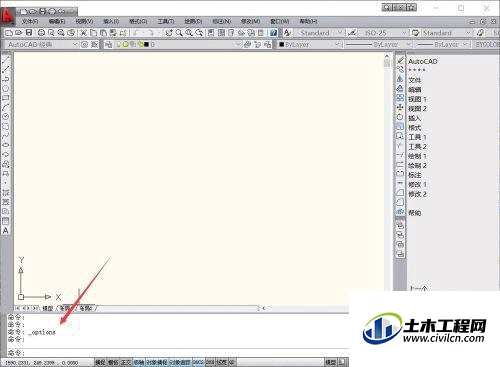The height and width of the screenshot is (367, 500).
Task: Select the Rectangle tool in draw toolbar
Action: pyautogui.click(x=6, y=98)
